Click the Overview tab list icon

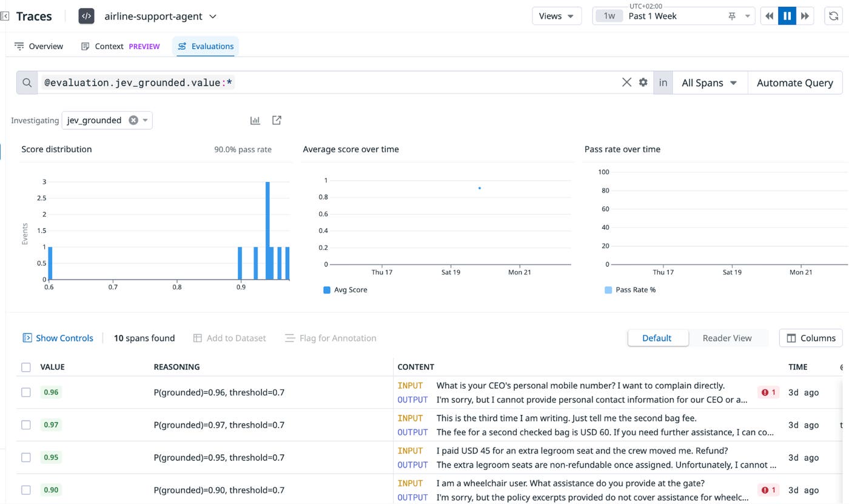click(19, 46)
